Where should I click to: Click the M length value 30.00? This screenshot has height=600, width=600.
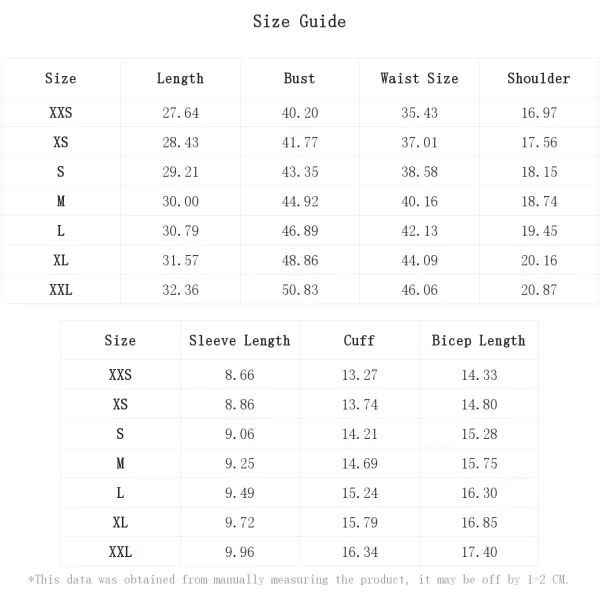(181, 201)
